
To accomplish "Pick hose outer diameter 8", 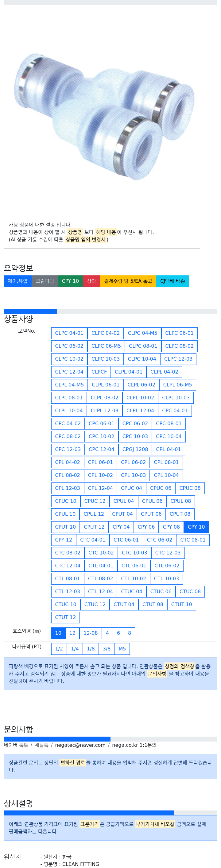I will tap(129, 633).
